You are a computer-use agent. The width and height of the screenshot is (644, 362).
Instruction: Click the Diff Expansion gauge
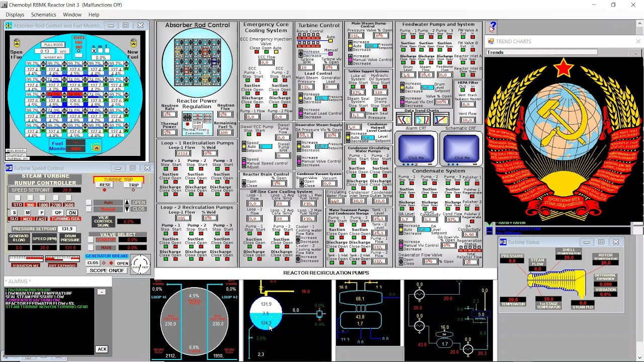pyautogui.click(x=62, y=259)
